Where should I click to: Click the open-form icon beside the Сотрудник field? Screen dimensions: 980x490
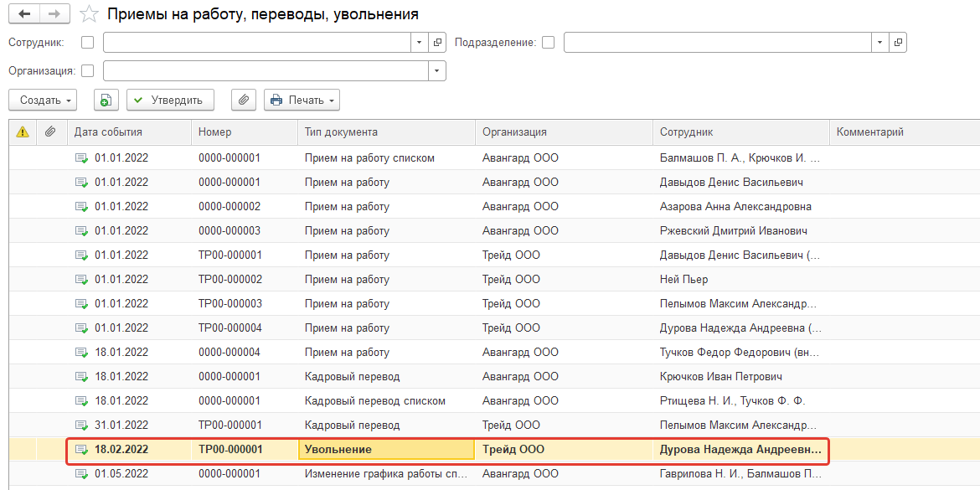[437, 43]
